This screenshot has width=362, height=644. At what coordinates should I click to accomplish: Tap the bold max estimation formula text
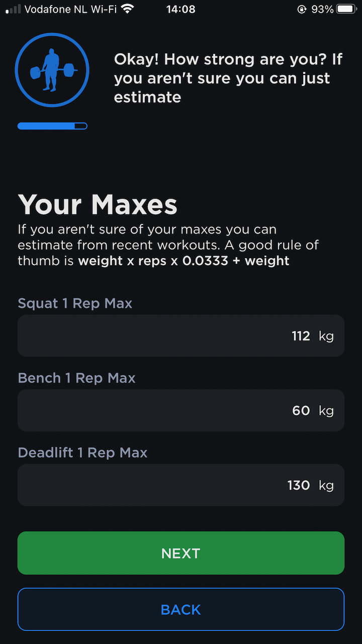(184, 261)
